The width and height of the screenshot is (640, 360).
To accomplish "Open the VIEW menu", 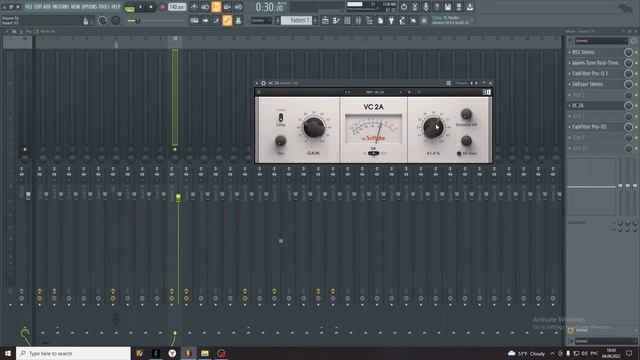I will click(76, 7).
